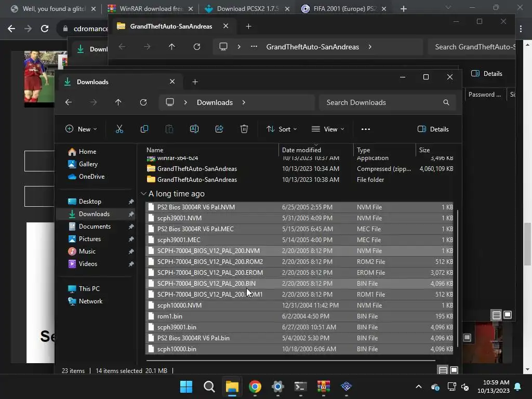Click the Downloads horizontal scrollbar
This screenshot has height=399, width=532.
point(291,361)
